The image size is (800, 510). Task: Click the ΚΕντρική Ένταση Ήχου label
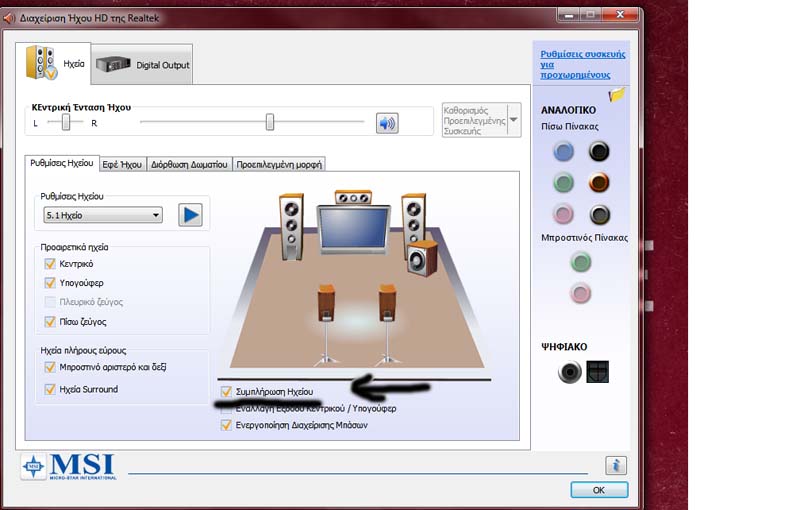coord(81,108)
